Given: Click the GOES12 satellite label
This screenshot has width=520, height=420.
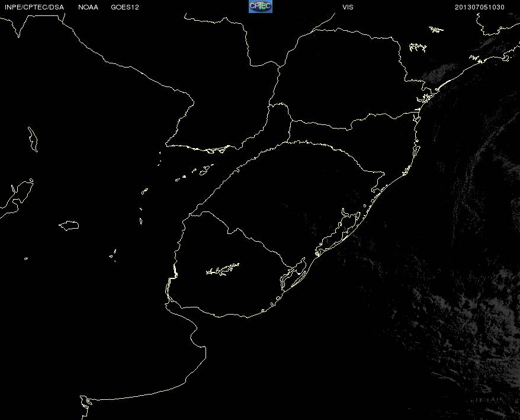Looking at the screenshot, I should click(x=125, y=7).
